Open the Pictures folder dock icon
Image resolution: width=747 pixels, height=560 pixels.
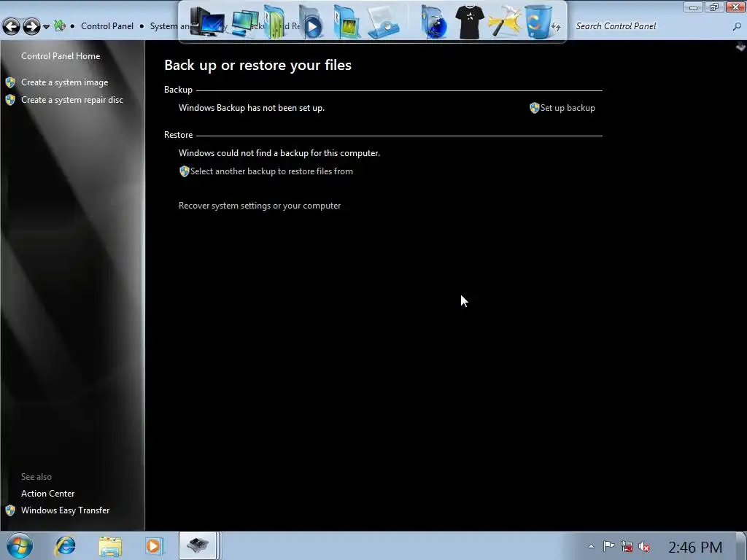(347, 23)
